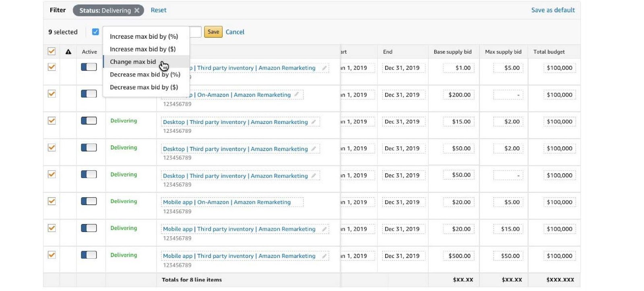
Task: Switch off Active toggle in $1.00 base row
Action: [89, 67]
